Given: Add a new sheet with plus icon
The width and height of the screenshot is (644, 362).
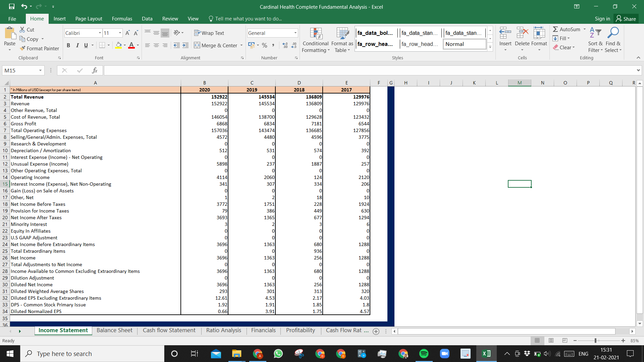Looking at the screenshot, I should click(376, 331).
